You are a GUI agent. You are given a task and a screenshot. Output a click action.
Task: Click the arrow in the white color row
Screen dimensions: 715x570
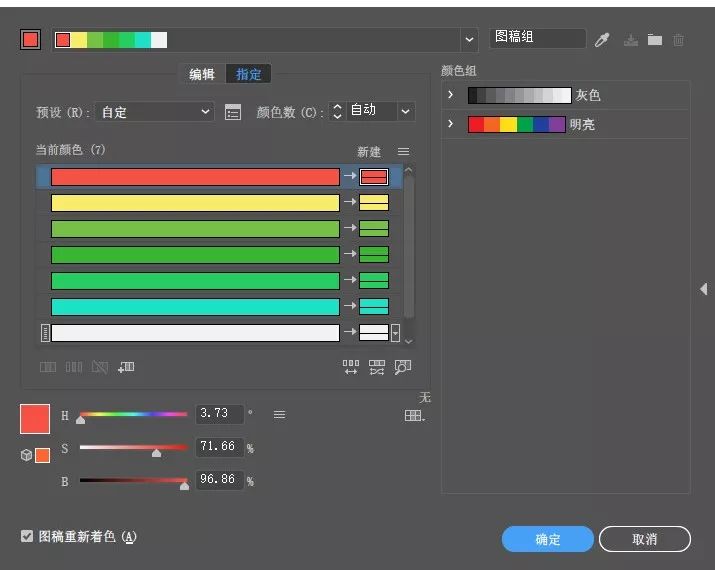pyautogui.click(x=350, y=332)
